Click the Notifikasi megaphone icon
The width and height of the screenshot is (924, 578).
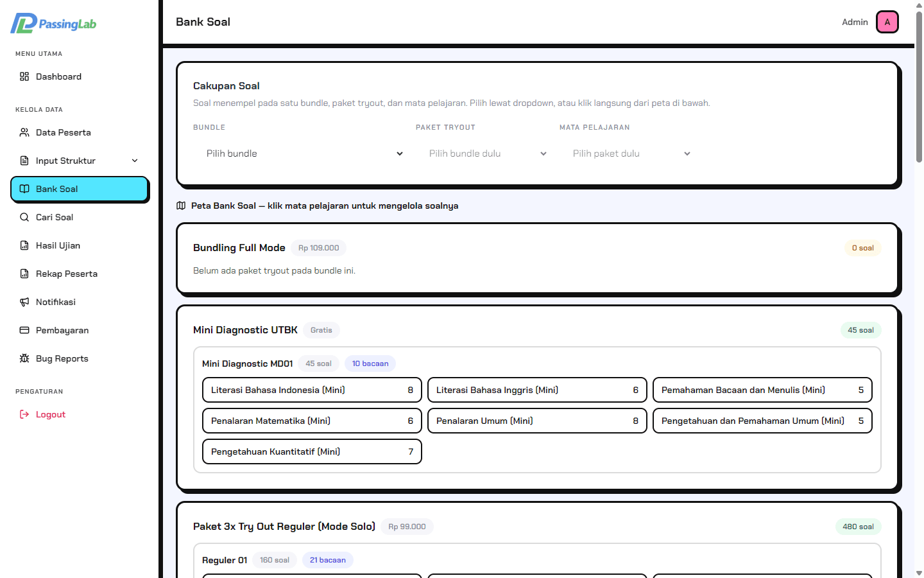pos(24,302)
